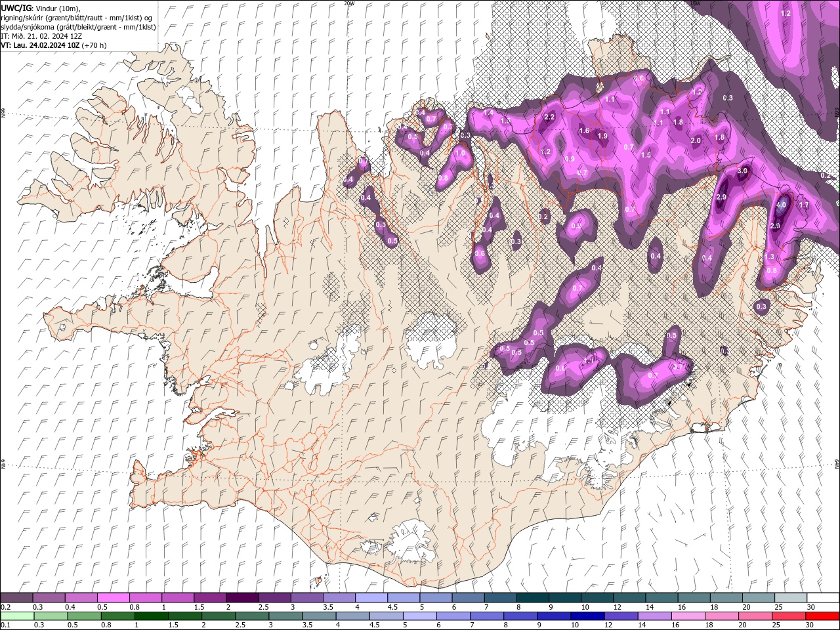Image resolution: width=840 pixels, height=630 pixels.
Task: Click the "20W" longitude label
Action: [349, 3]
